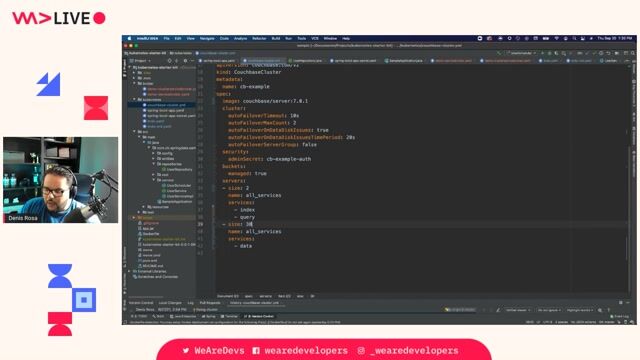Image resolution: width=640 pixels, height=360 pixels.
Task: Open the File menu
Action: (167, 38)
